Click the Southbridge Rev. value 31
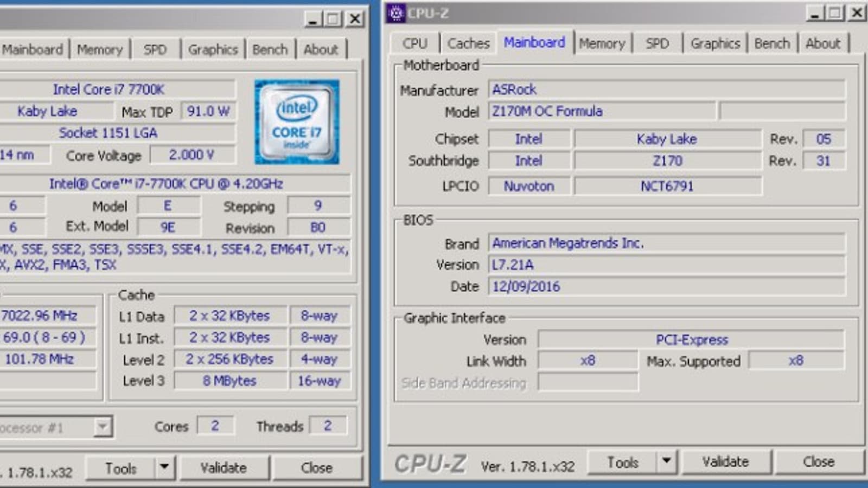Screen dimensions: 868x488 click(824, 160)
